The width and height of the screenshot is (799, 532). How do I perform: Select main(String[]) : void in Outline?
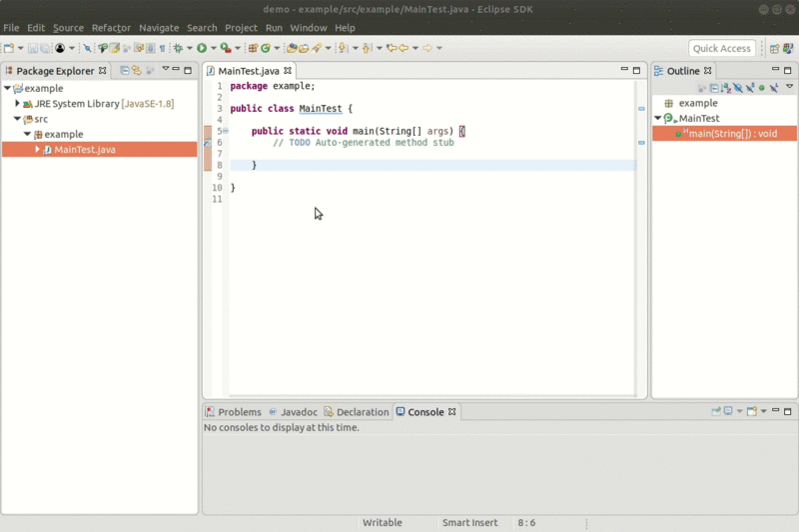[x=724, y=134]
